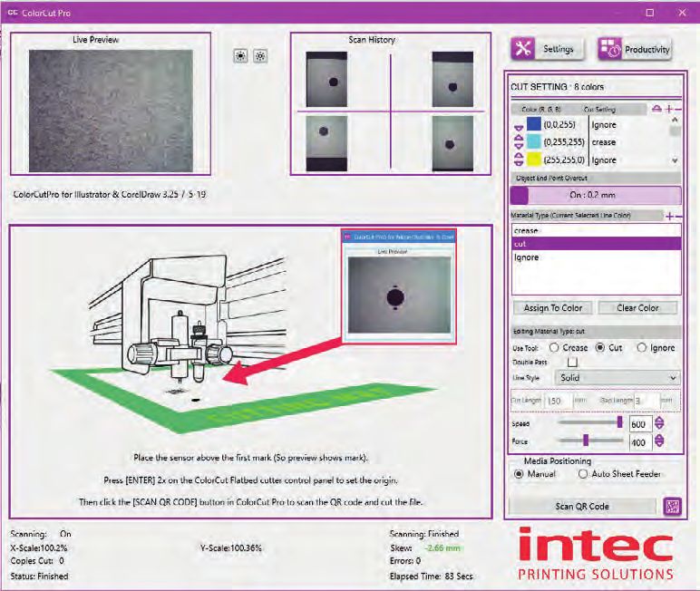Remove material type with the minus icon
Screen dimensions: 700x591
click(x=678, y=217)
